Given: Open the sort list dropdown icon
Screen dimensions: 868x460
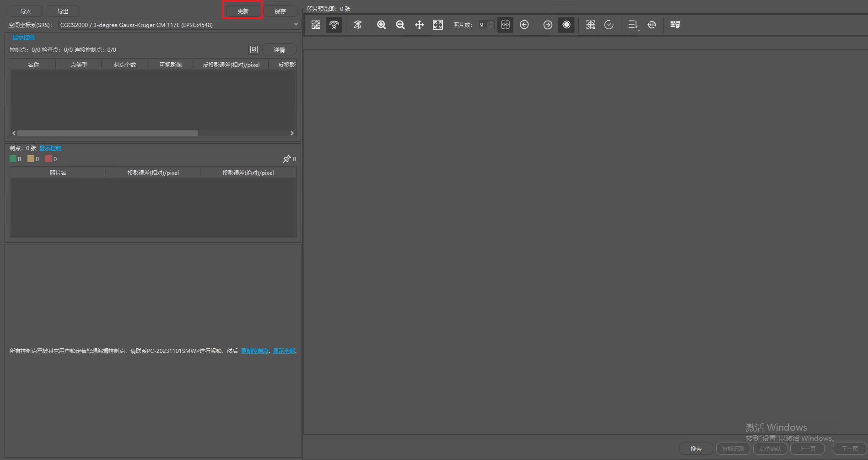Looking at the screenshot, I should coord(633,25).
